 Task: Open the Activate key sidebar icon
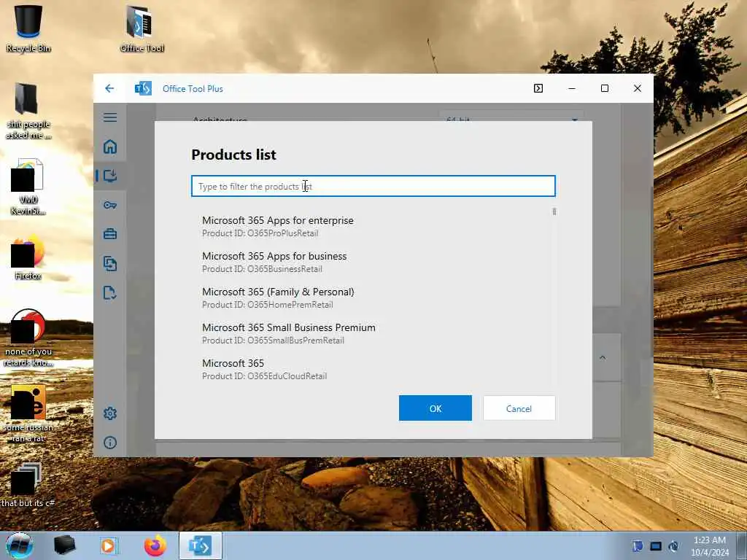110,205
